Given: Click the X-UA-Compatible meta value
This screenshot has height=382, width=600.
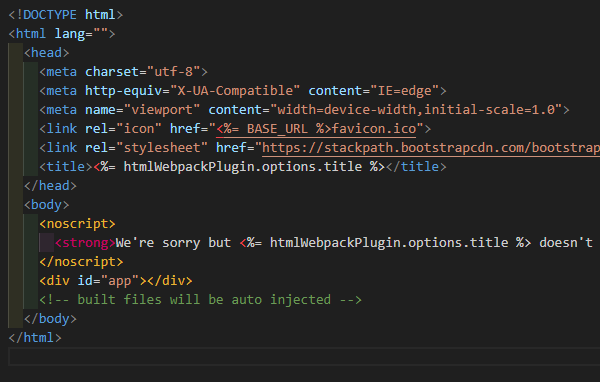Looking at the screenshot, I should (x=235, y=91).
